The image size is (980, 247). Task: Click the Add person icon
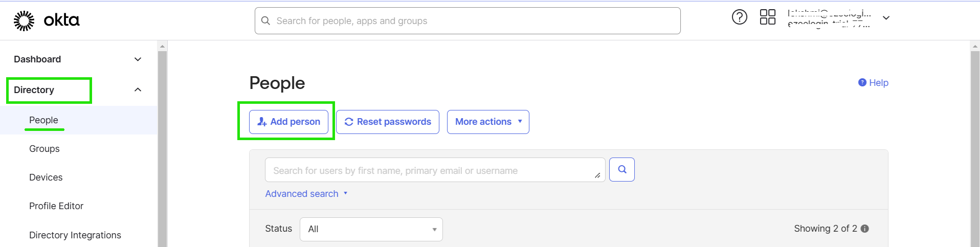click(262, 122)
